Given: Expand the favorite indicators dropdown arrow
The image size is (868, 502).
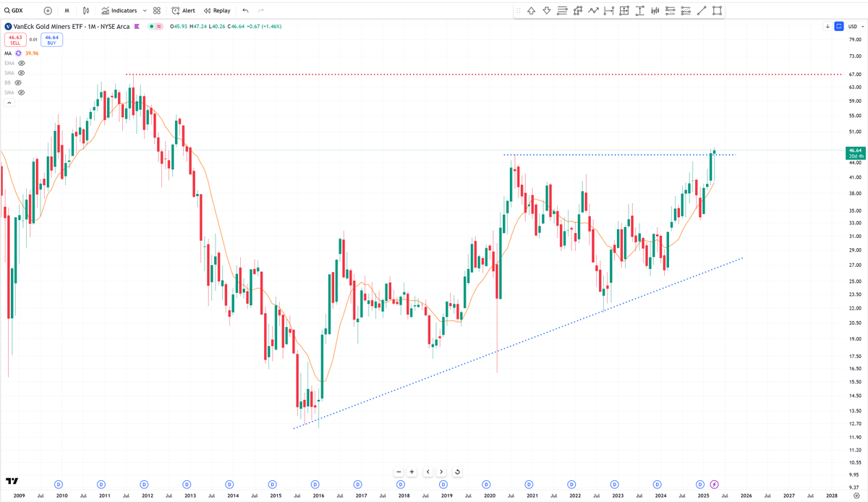Looking at the screenshot, I should 145,11.
